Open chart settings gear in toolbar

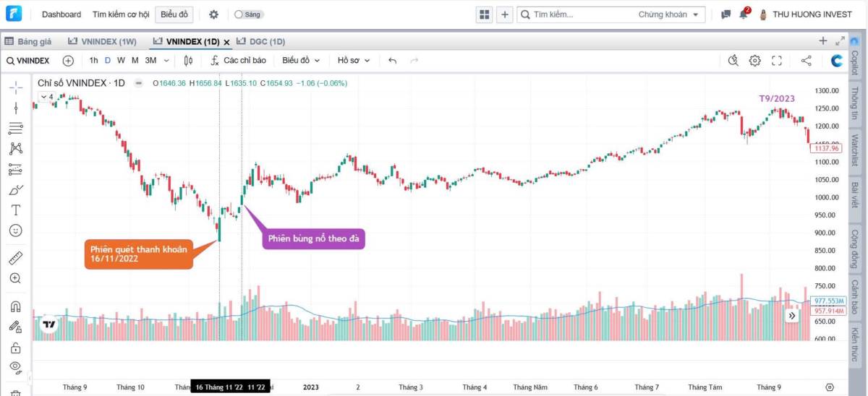(x=755, y=61)
